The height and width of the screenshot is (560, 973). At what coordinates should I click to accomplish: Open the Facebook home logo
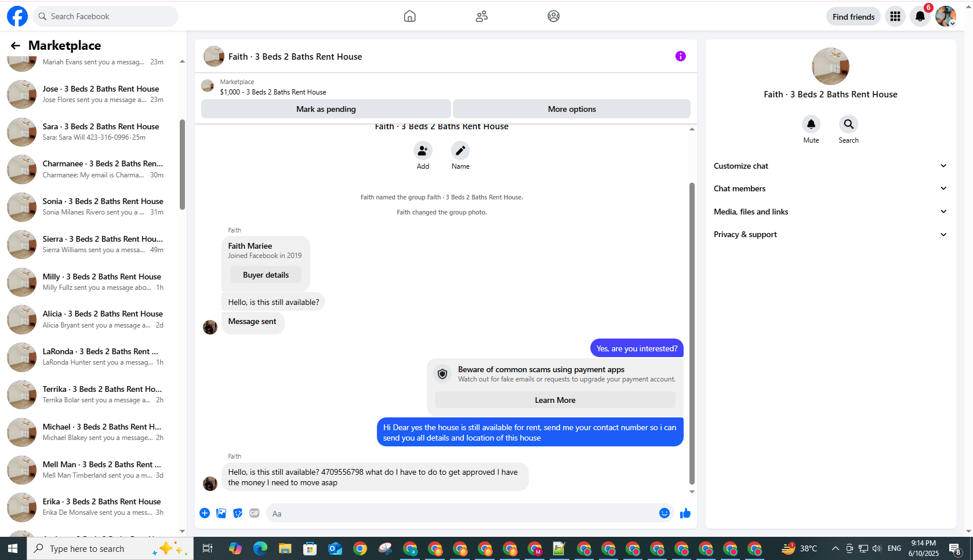(x=17, y=16)
